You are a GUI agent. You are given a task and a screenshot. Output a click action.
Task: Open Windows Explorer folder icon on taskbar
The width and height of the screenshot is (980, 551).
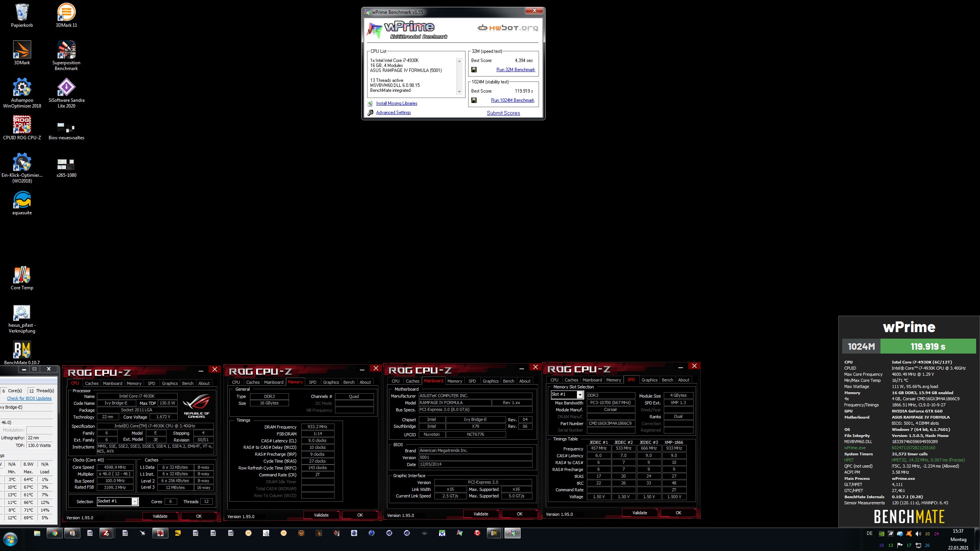37,533
